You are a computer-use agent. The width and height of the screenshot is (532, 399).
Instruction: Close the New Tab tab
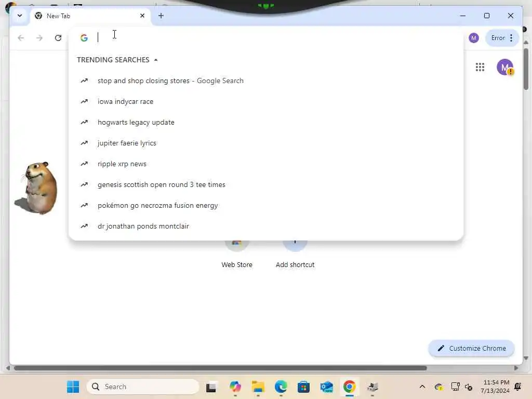142,16
